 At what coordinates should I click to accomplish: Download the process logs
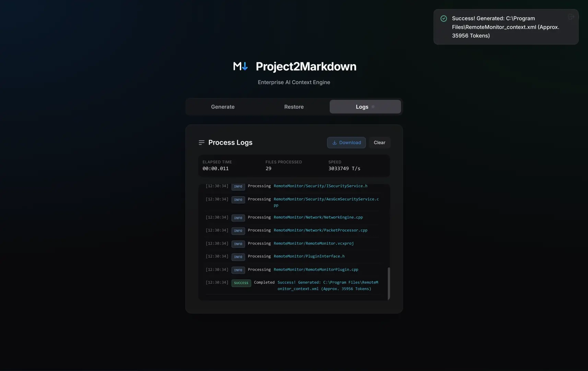(x=346, y=143)
